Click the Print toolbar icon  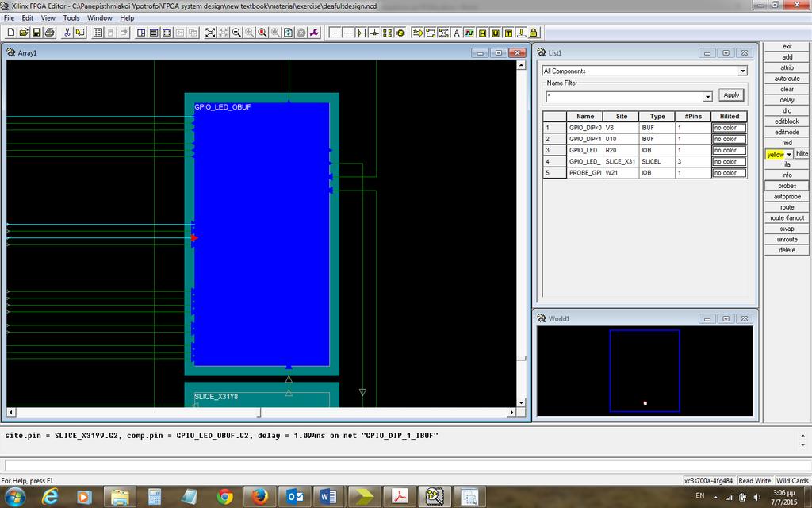(50, 33)
